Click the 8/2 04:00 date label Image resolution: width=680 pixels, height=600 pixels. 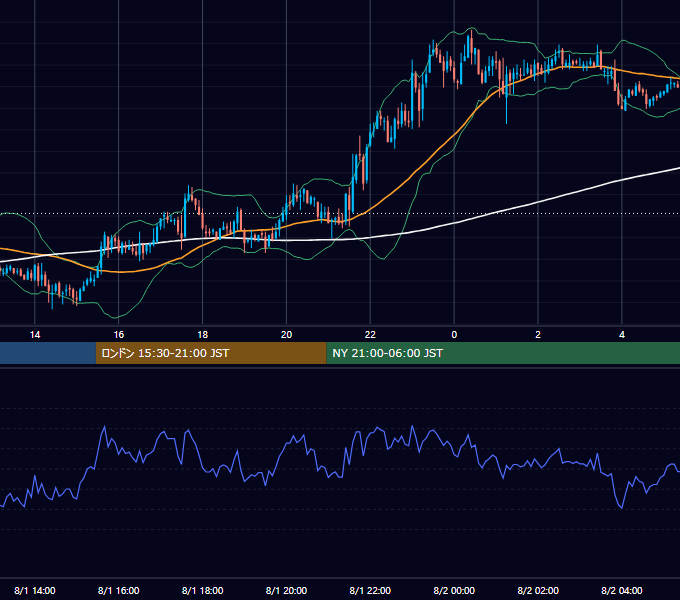click(x=622, y=591)
